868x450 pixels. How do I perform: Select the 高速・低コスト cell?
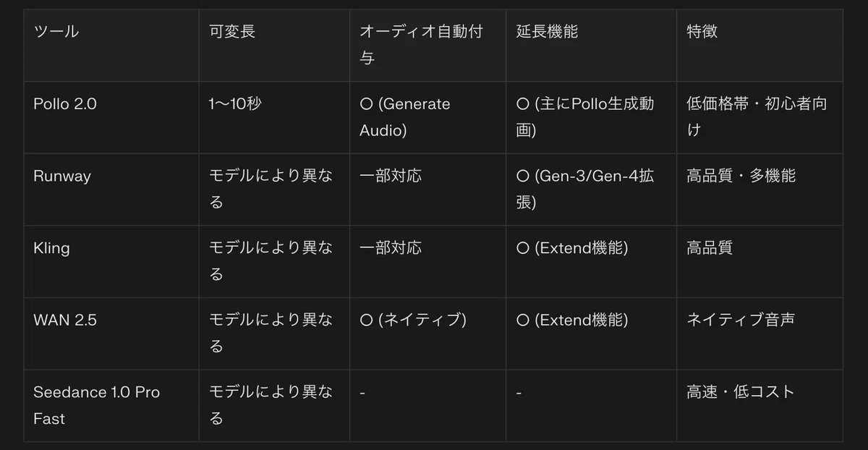coord(741,392)
